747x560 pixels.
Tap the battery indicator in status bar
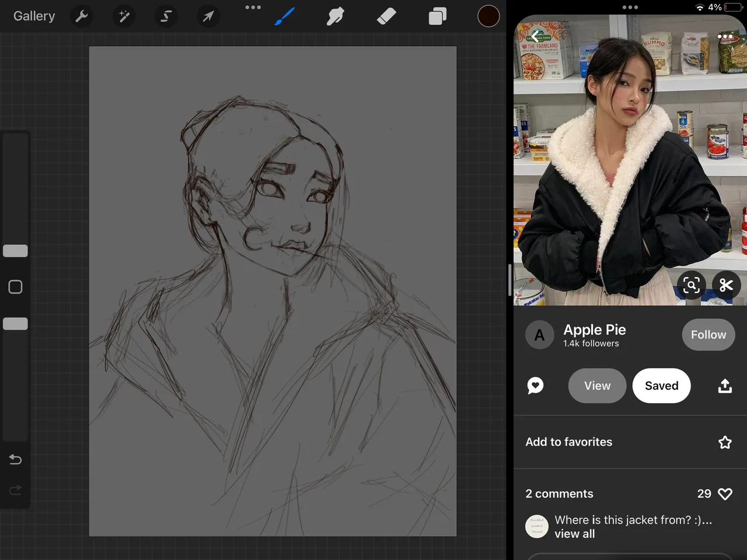click(x=734, y=8)
